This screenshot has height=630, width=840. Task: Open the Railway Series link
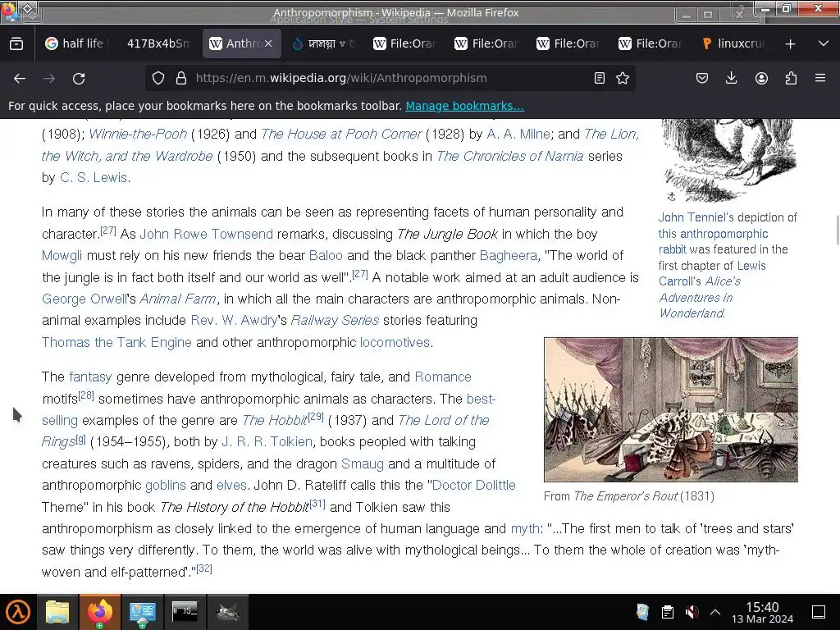335,321
